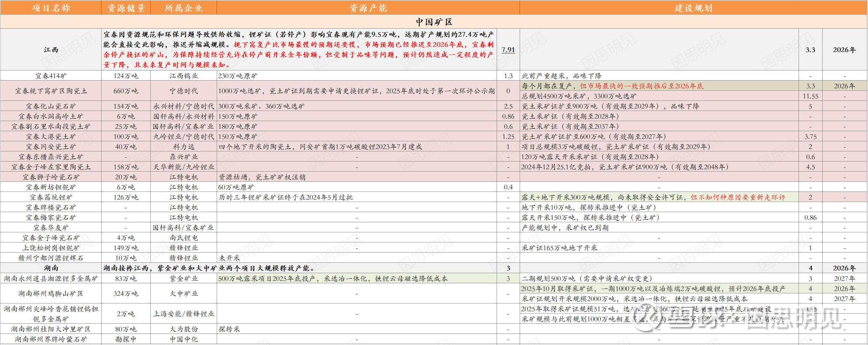Select the "124万吨" reserve value
Viewport: 868px width, 345px height.
pyautogui.click(x=126, y=76)
